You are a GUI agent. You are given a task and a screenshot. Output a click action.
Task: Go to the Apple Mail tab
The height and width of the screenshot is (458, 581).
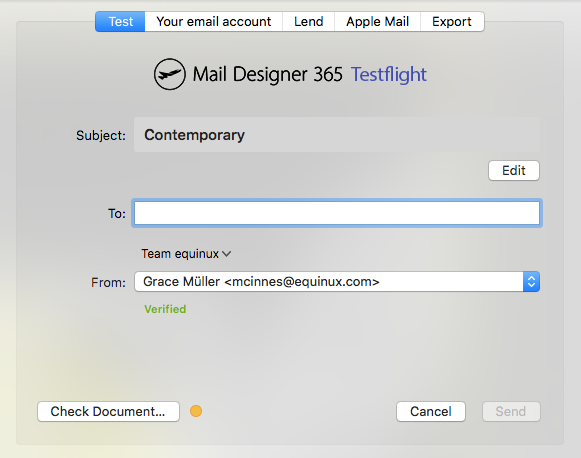[x=377, y=21]
